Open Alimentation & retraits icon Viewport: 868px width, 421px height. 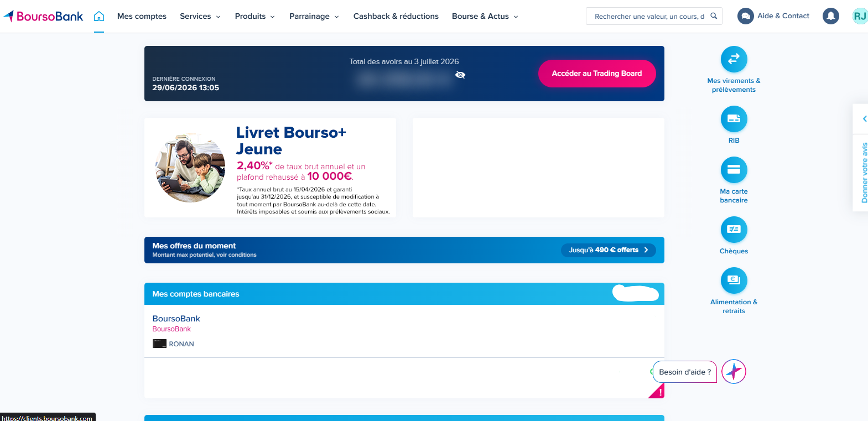(734, 280)
